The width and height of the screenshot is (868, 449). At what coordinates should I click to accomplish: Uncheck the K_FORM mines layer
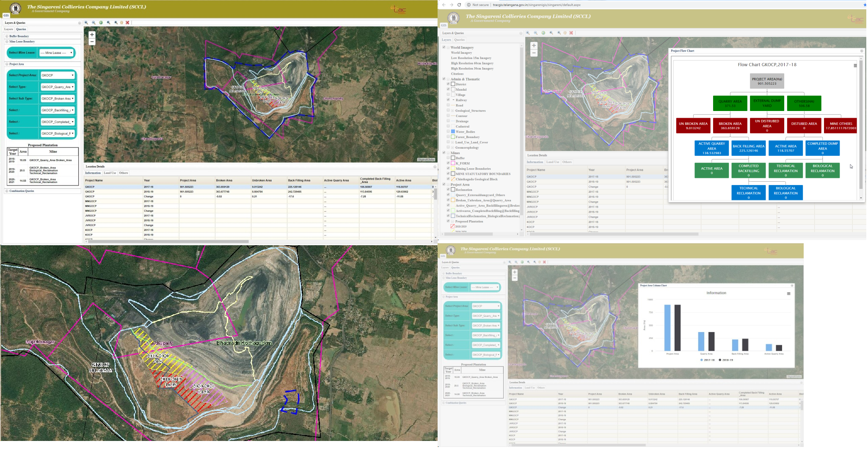point(448,163)
